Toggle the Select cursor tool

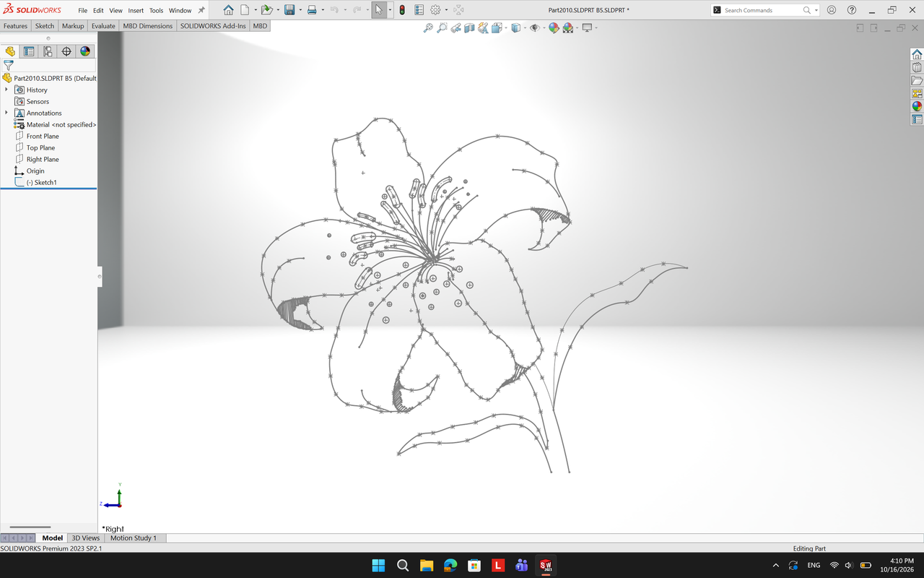pyautogui.click(x=379, y=10)
